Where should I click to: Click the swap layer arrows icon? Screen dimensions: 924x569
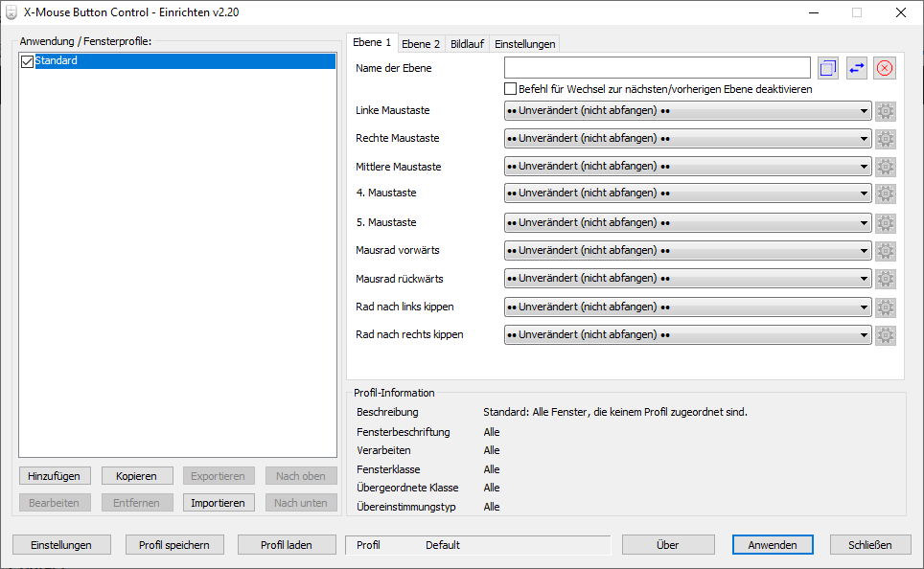point(857,68)
